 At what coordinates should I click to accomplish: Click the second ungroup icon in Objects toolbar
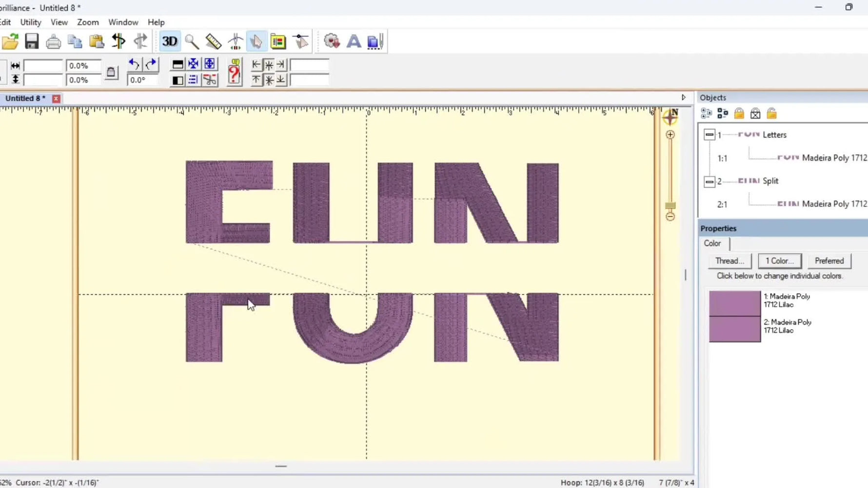point(723,114)
